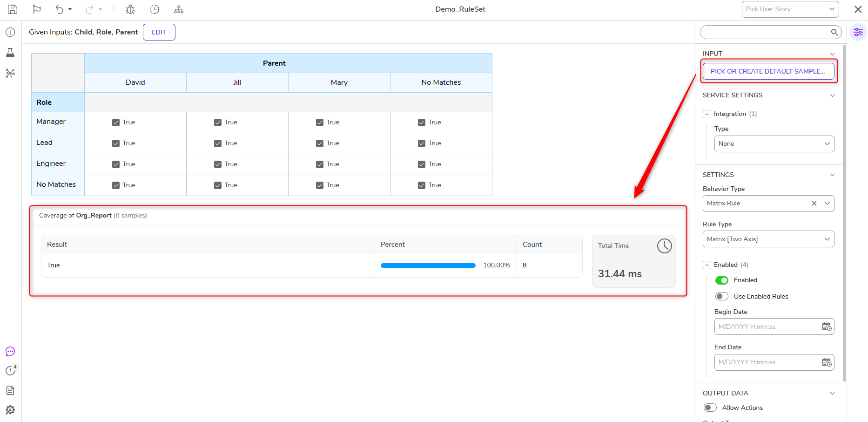Click the 31.44 ms total time value
The image size is (868, 422).
(x=620, y=274)
